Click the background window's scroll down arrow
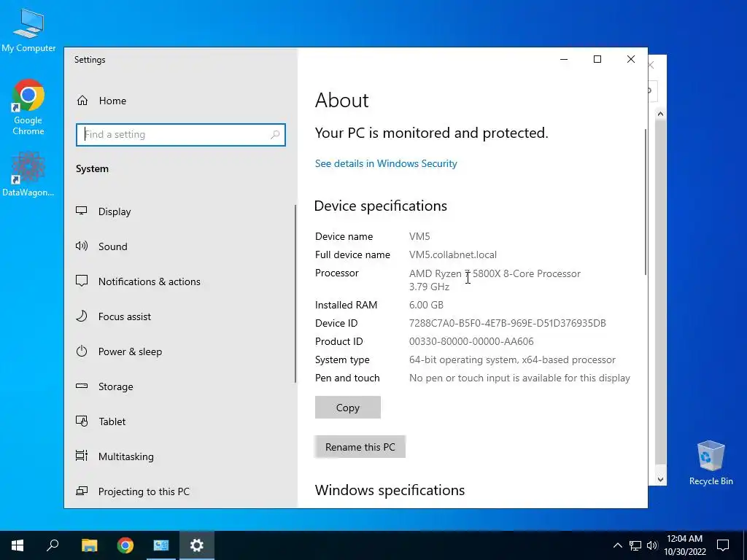 coord(660,480)
